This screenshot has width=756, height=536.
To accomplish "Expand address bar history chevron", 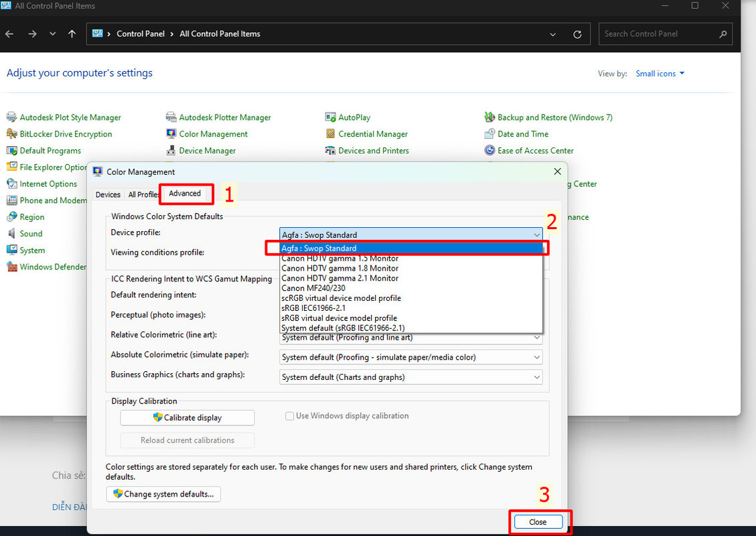I will point(552,34).
